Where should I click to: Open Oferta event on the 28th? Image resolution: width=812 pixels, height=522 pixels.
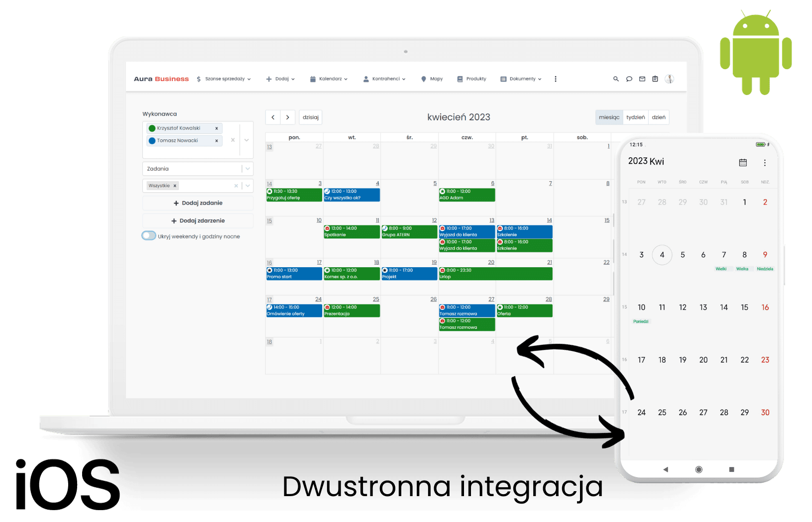(524, 311)
